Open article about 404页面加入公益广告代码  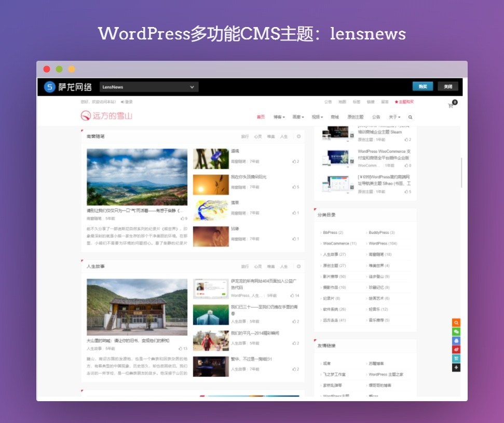point(264,284)
